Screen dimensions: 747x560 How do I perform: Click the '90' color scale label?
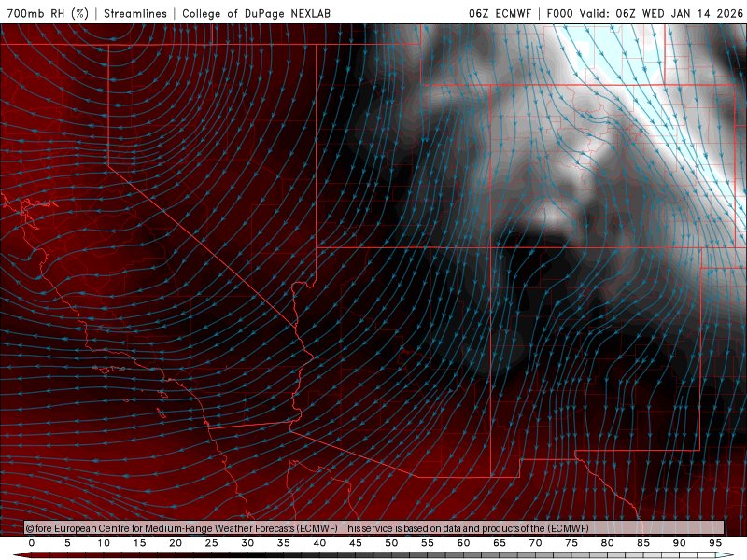(x=680, y=543)
